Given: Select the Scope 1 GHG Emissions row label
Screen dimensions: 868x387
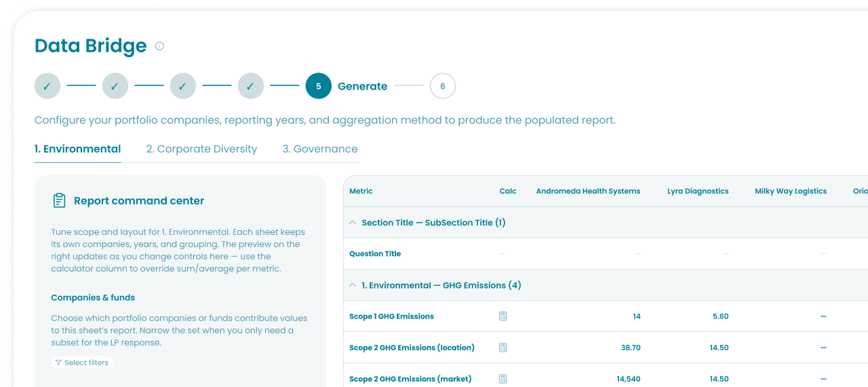Looking at the screenshot, I should tap(391, 316).
